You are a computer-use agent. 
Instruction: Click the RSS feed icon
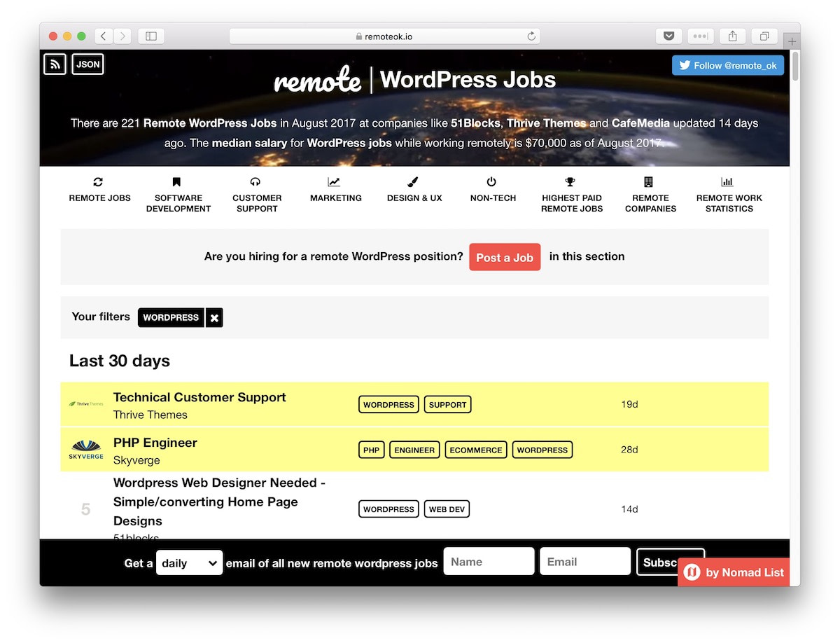click(x=55, y=64)
